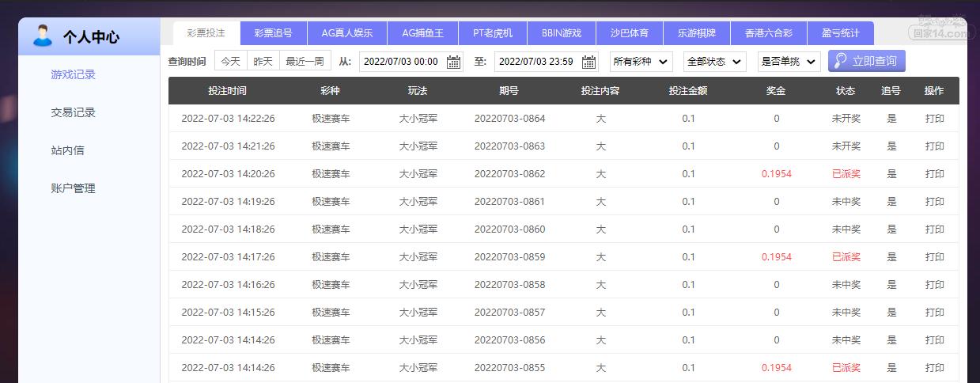Click the 投注金额 column header

pyautogui.click(x=688, y=91)
